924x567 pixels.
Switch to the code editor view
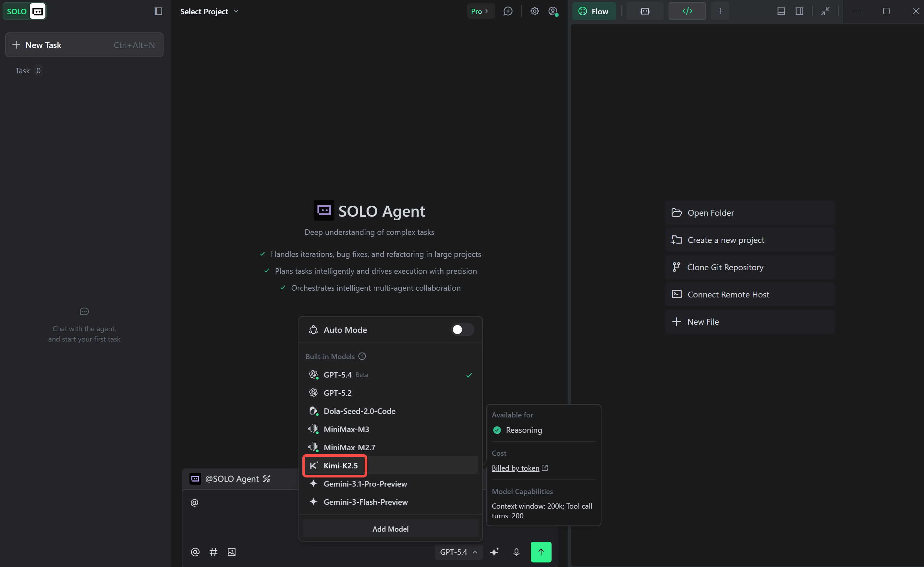coord(687,11)
